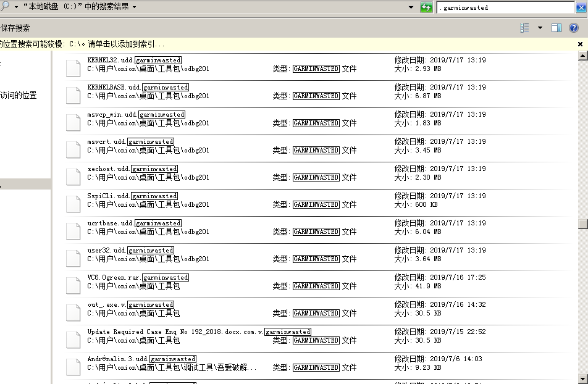Image resolution: width=588 pixels, height=384 pixels.
Task: Click file name msvcp_win.udd.garminwasted
Action: click(136, 114)
